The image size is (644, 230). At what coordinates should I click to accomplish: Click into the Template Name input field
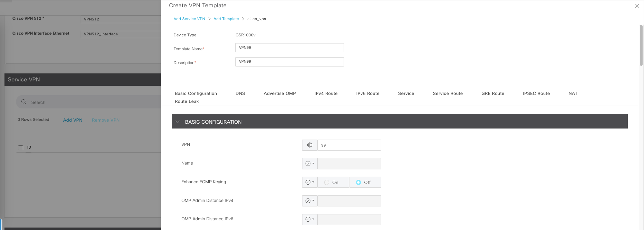click(x=289, y=48)
